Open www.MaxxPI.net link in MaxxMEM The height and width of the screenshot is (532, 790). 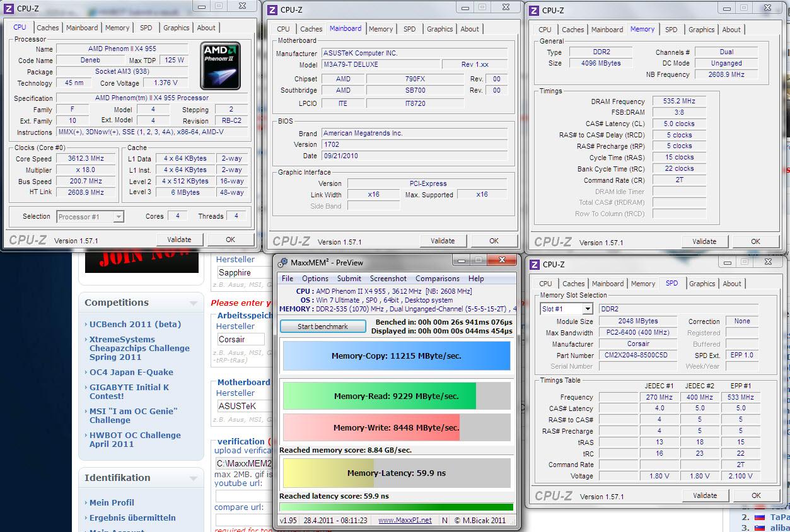405,521
